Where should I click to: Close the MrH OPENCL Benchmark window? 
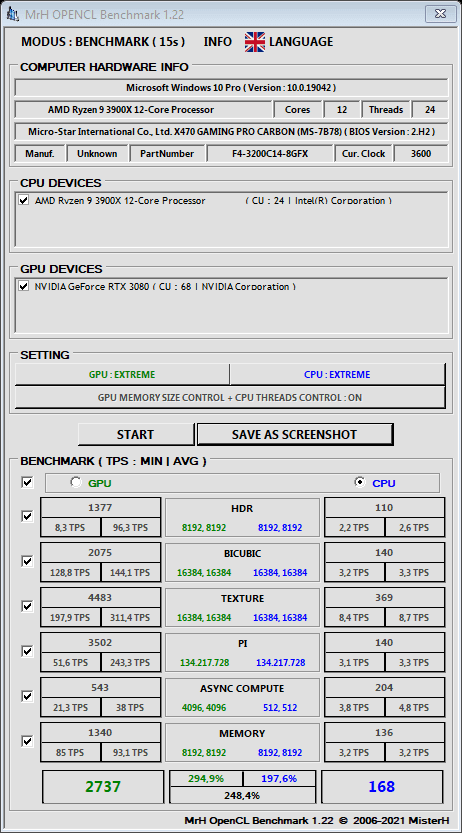[440, 13]
